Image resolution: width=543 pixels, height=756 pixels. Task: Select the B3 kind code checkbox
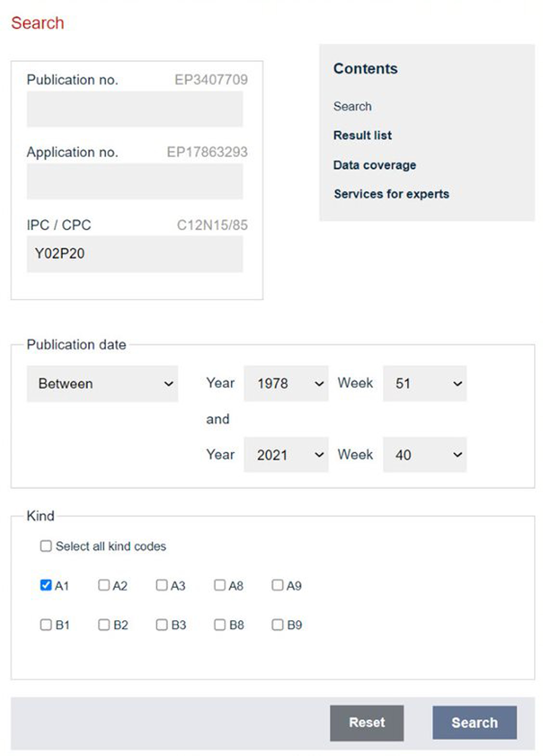pos(162,624)
